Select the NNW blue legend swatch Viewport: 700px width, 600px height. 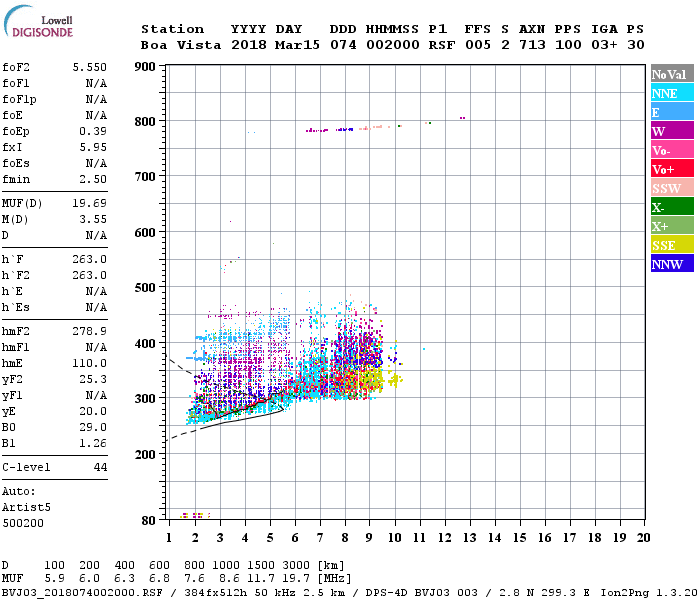[x=672, y=263]
